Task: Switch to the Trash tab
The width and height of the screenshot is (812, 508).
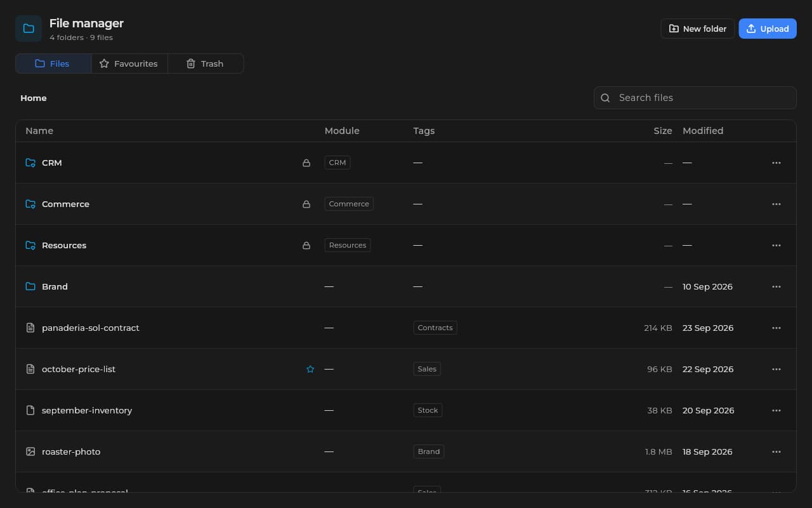Action: tap(206, 63)
